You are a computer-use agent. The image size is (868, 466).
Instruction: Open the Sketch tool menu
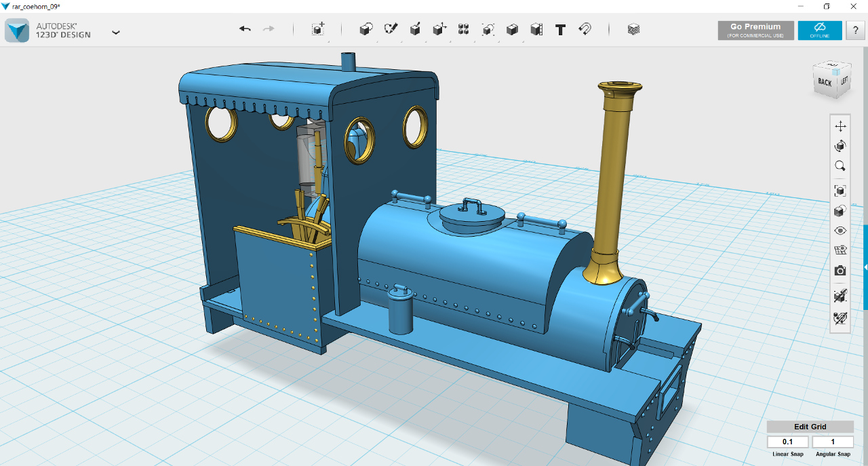coord(391,29)
